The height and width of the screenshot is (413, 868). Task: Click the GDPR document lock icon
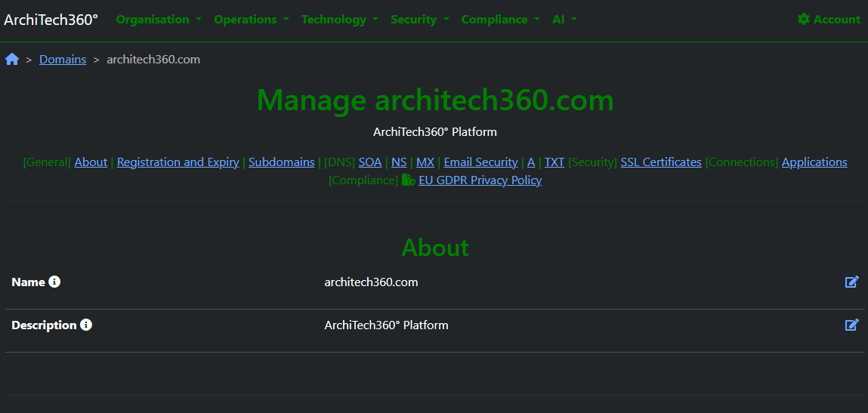(408, 180)
